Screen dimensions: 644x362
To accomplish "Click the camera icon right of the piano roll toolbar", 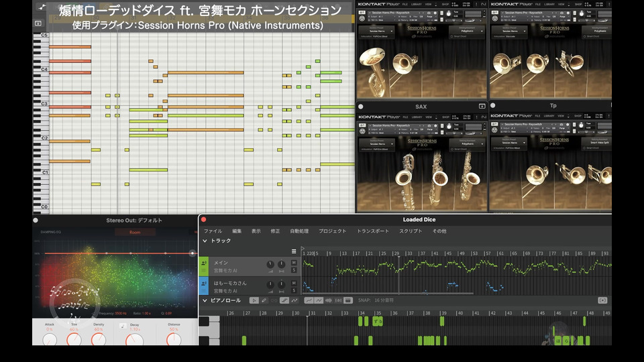I will coord(602,300).
